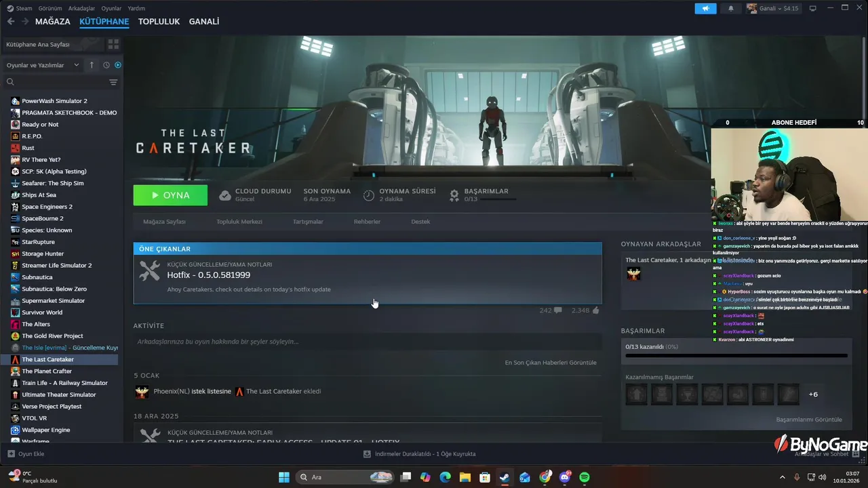This screenshot has height=488, width=868.
Task: Select R.E.P.O. in the game list
Action: click(x=32, y=136)
